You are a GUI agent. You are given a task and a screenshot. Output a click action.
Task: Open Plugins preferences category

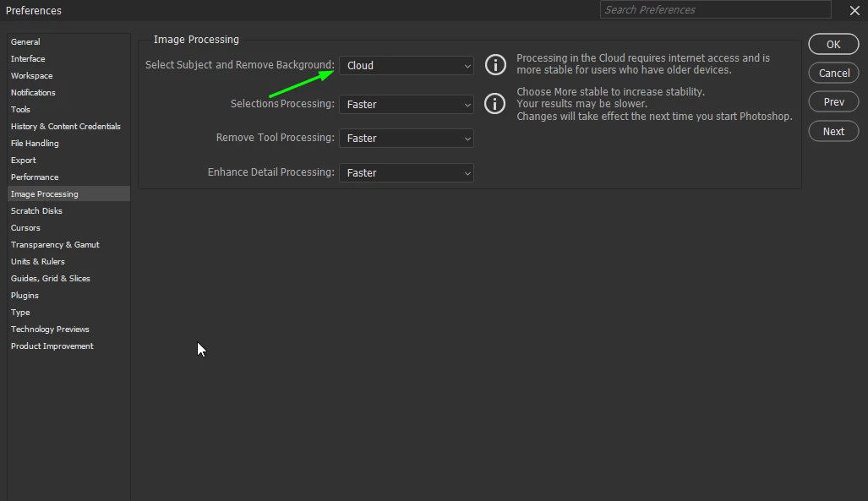pyautogui.click(x=68, y=295)
